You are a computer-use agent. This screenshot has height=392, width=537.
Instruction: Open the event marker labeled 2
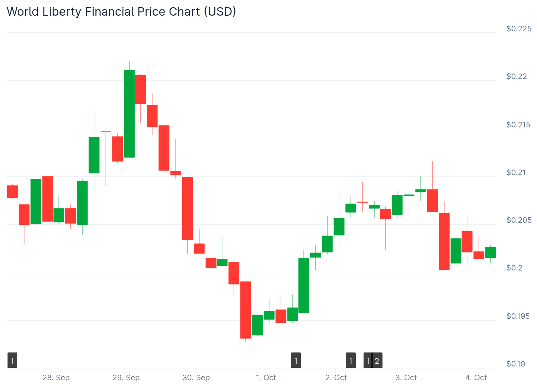click(378, 361)
